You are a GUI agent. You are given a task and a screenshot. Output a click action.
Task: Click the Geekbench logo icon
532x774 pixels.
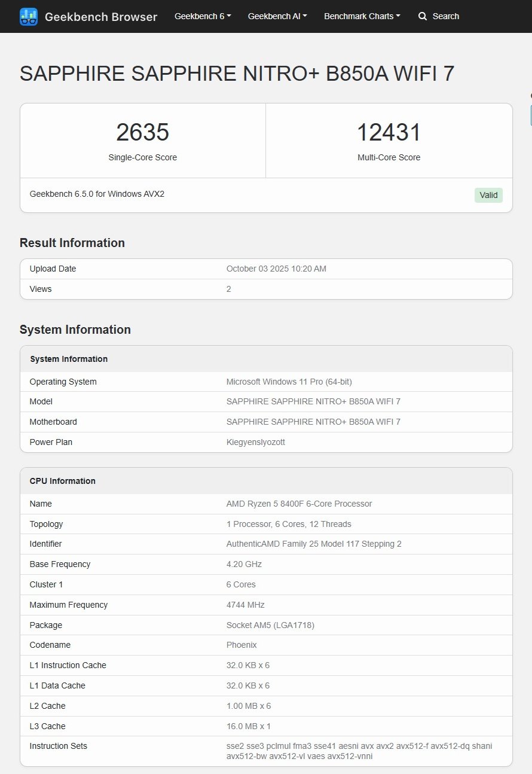point(29,17)
